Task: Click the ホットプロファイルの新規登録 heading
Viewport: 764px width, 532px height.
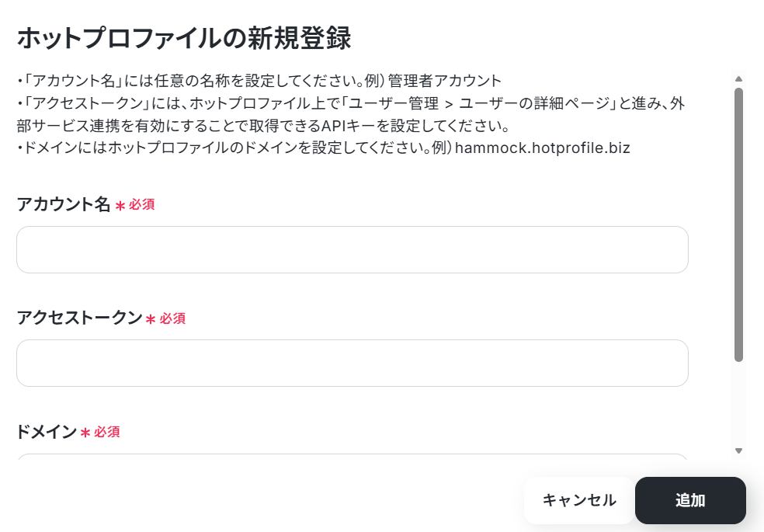Action: 184,38
